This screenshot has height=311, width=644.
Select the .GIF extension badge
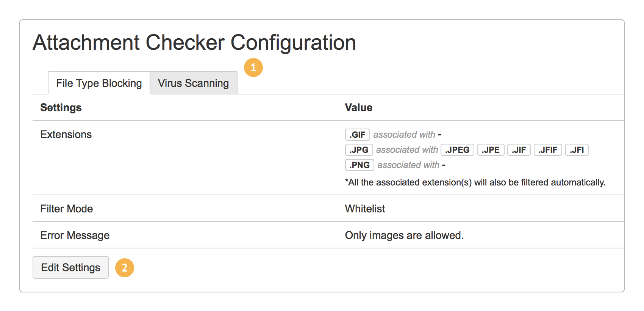pyautogui.click(x=358, y=135)
